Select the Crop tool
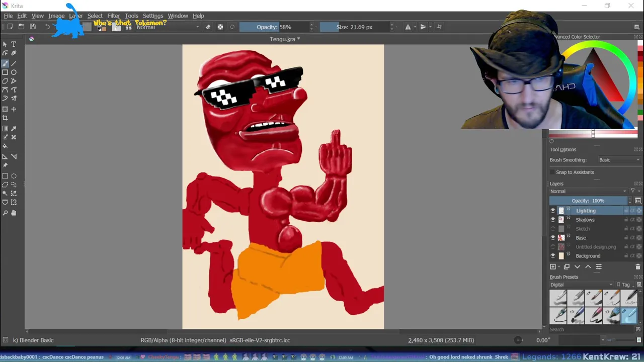Screen dimensions: 644x362 (5, 118)
